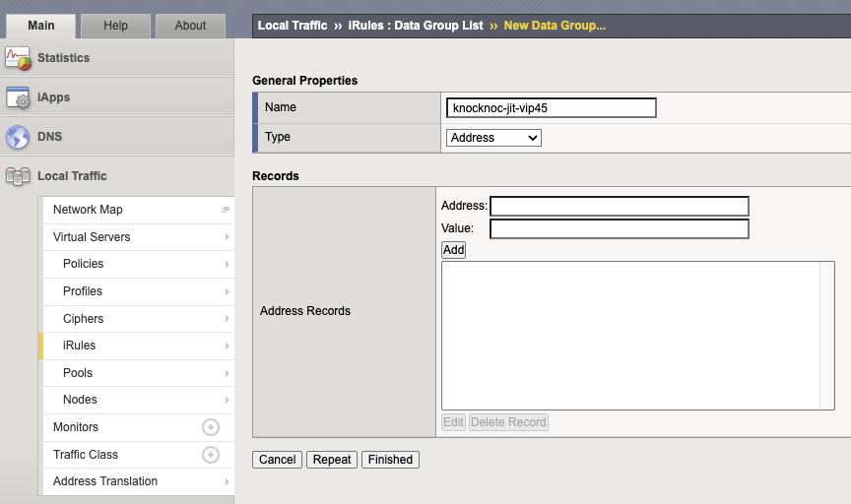Select Virtual Servers in sidebar

(92, 237)
